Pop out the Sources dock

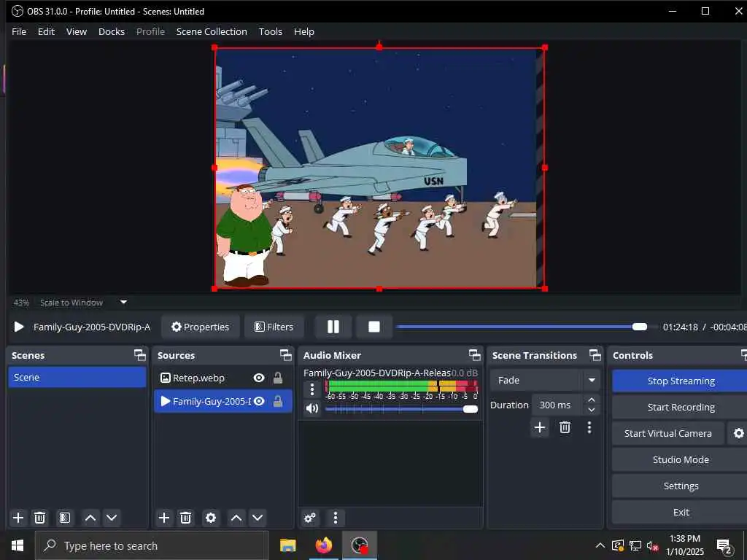285,355
